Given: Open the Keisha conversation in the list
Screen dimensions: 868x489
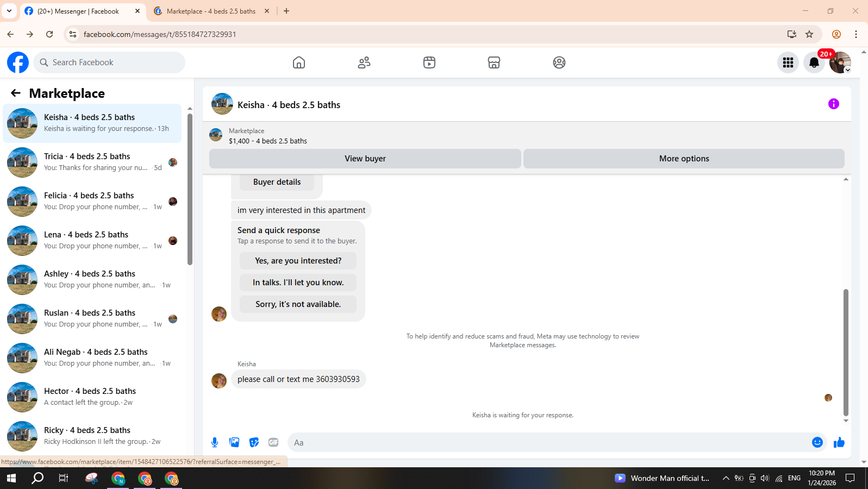Looking at the screenshot, I should [x=92, y=123].
